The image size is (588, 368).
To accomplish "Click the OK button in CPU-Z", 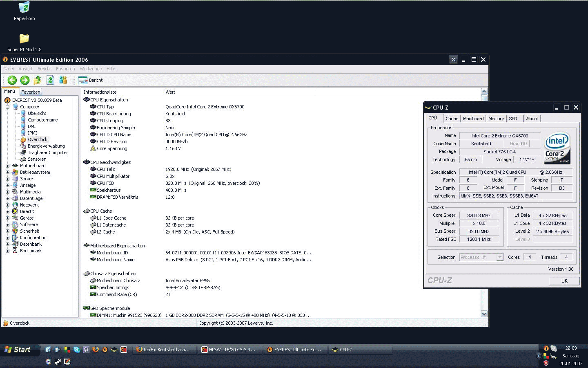I will (564, 280).
